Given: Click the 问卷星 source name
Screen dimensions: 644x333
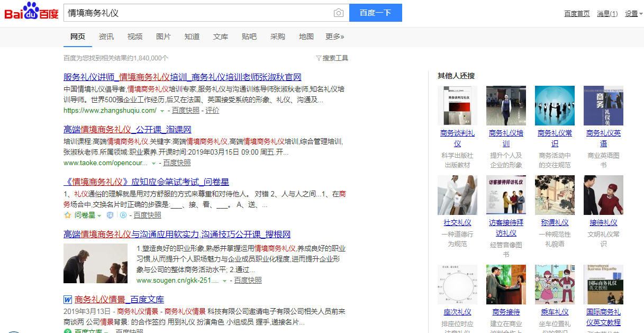Looking at the screenshot, I should [85, 215].
